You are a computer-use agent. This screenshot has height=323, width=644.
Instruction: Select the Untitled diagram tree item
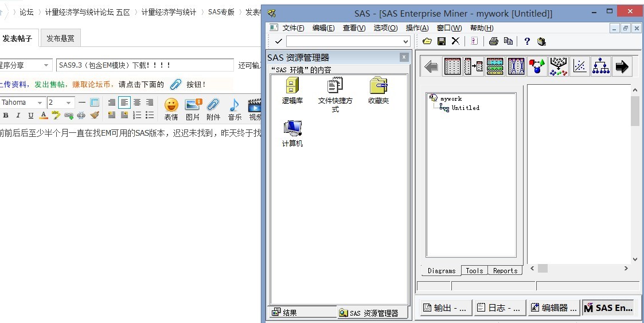[465, 108]
